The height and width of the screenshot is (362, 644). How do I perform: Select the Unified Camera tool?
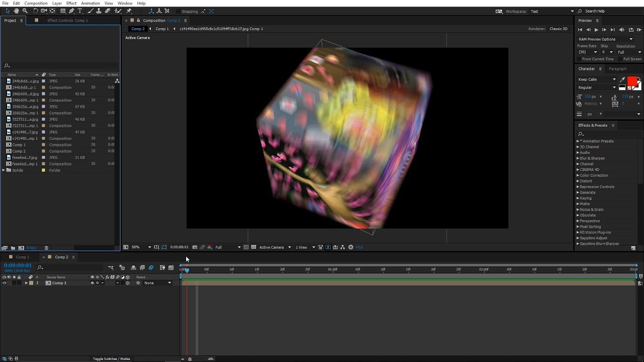tap(44, 11)
